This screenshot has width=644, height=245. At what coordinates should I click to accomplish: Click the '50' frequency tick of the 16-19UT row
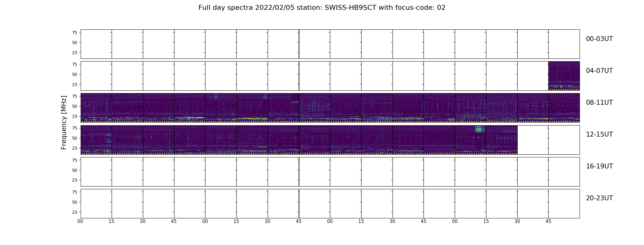click(x=75, y=170)
